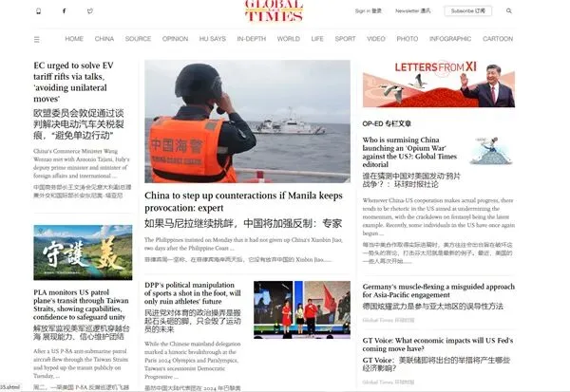Open the stage event photo beside DPP article
This screenshot has width=570, height=392.
pos(302,309)
